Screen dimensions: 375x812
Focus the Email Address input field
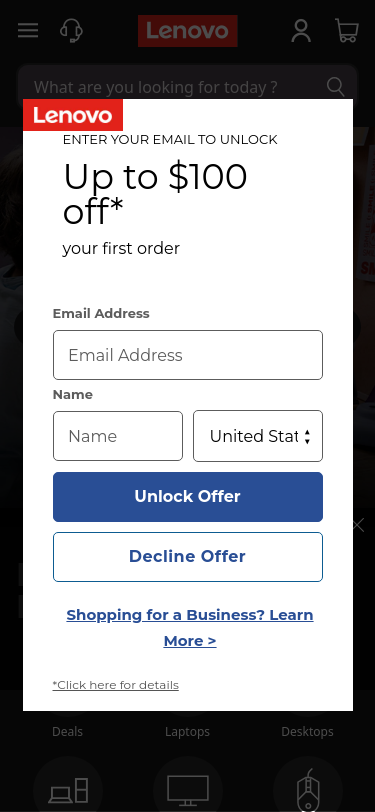point(188,355)
